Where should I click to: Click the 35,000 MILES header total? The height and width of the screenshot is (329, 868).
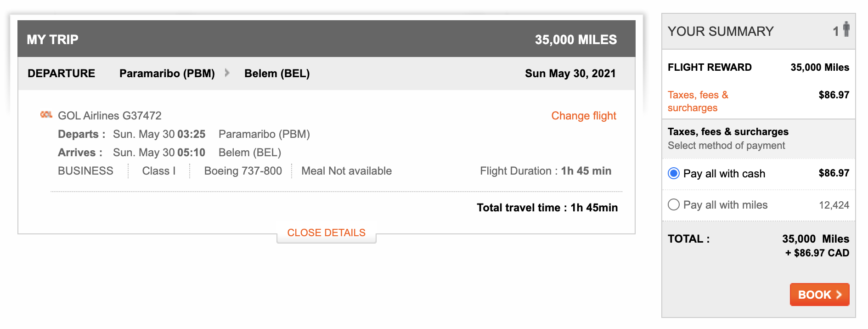(x=575, y=40)
